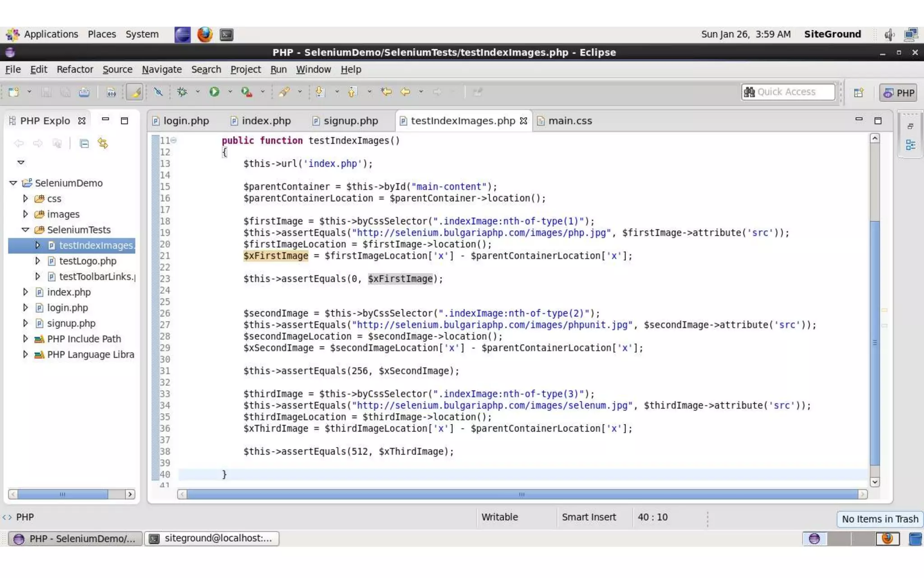Click the New file wizard icon

click(14, 92)
